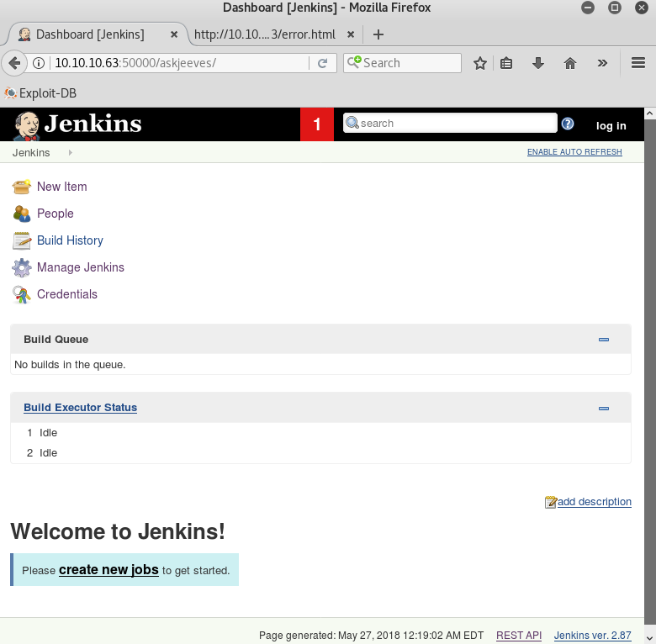656x644 pixels.
Task: Open the Credentials link
Action: 67,294
